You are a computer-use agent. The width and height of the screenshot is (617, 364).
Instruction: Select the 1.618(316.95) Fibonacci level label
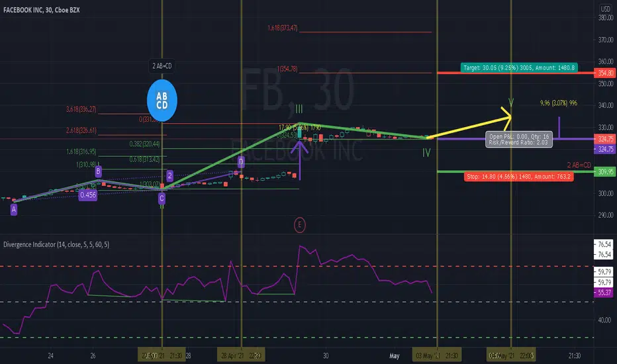81,152
